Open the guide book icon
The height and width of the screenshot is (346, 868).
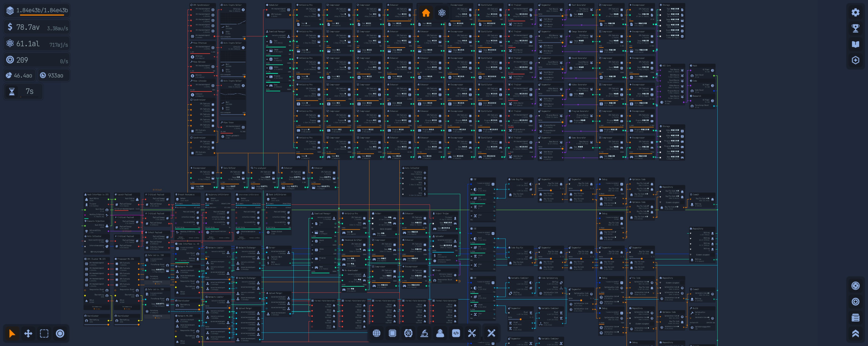855,44
